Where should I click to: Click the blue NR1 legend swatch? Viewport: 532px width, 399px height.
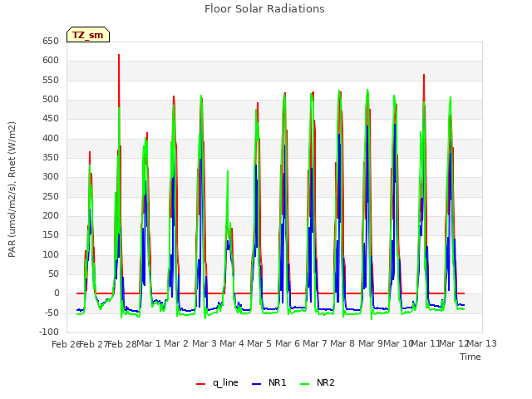pos(257,383)
